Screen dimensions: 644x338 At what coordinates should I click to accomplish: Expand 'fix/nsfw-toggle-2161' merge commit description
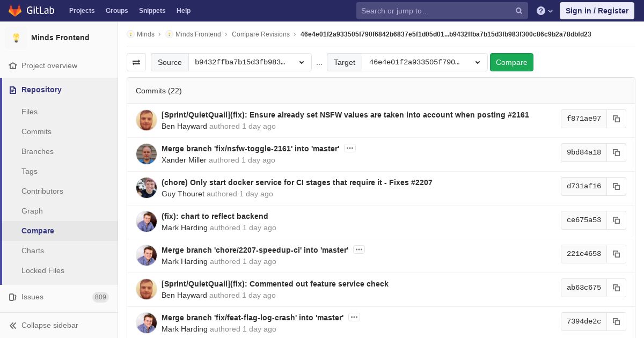350,149
